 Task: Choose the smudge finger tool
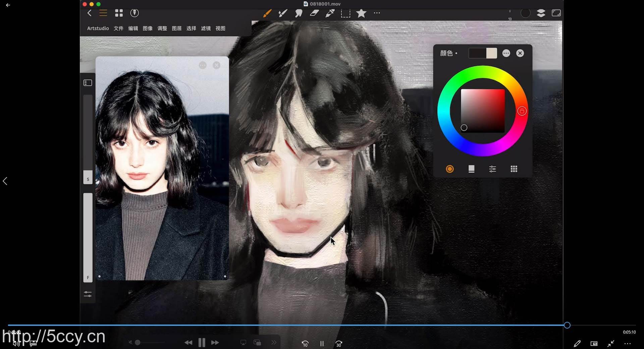(x=298, y=13)
